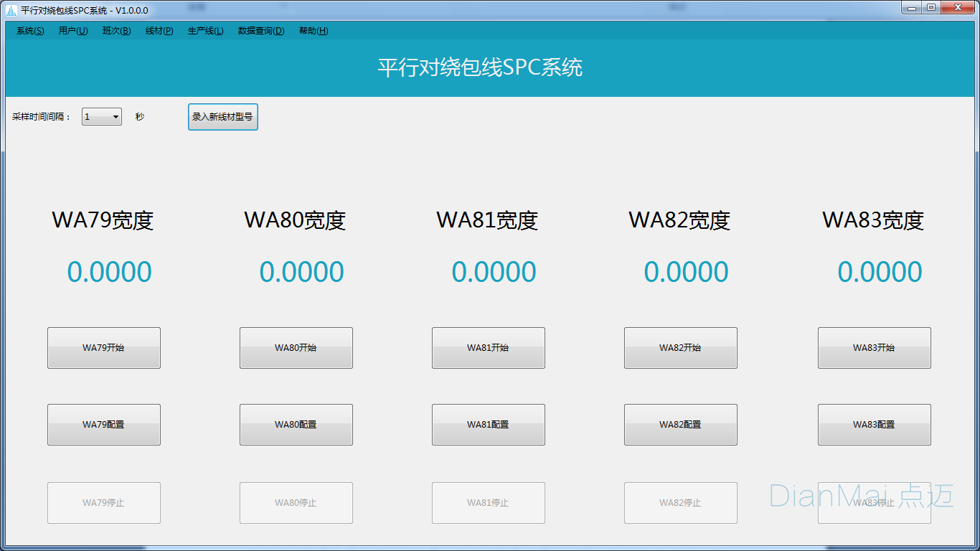Open WA79配置 settings
The width and height of the screenshot is (980, 551).
pos(104,425)
